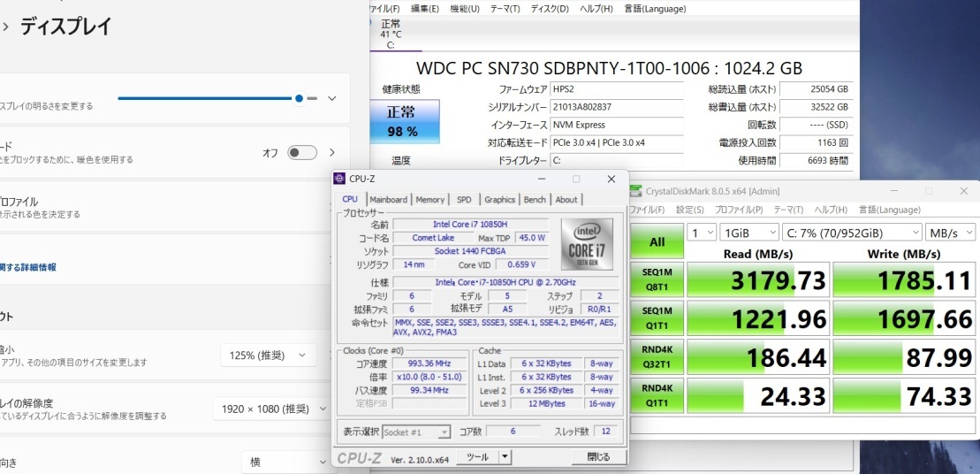Click the 関する詳細情報 link
This screenshot has height=474, width=980.
pyautogui.click(x=28, y=267)
